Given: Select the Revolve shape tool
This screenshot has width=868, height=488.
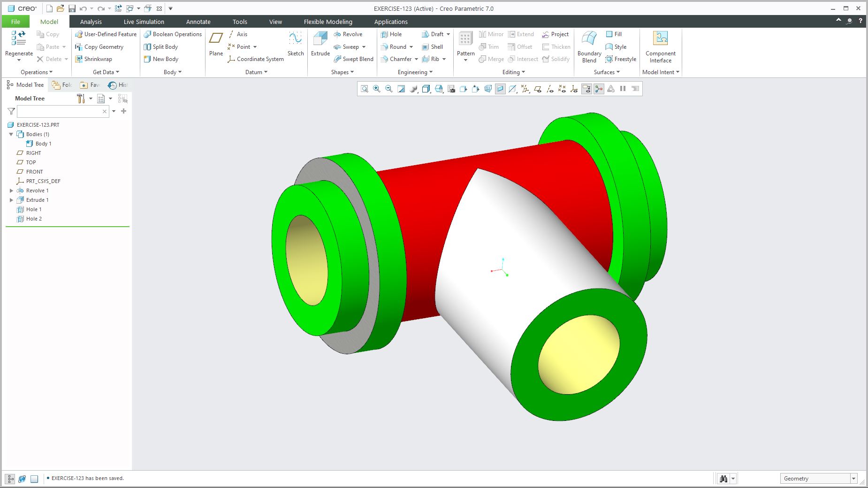Looking at the screenshot, I should tap(348, 34).
